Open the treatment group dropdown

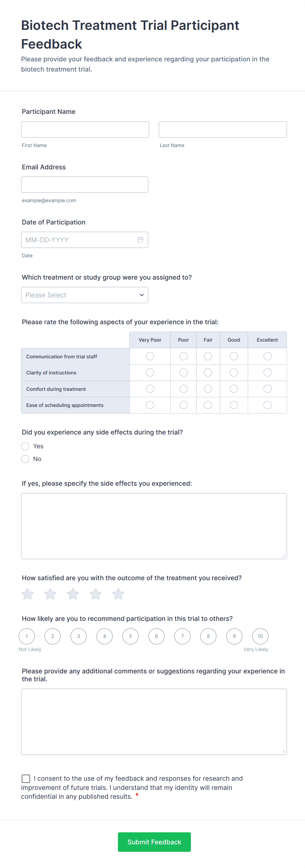[x=85, y=295]
